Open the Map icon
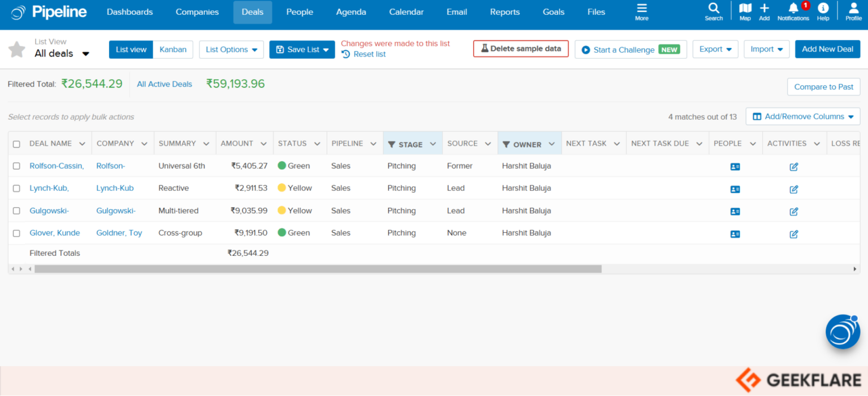The height and width of the screenshot is (396, 868). [x=745, y=12]
